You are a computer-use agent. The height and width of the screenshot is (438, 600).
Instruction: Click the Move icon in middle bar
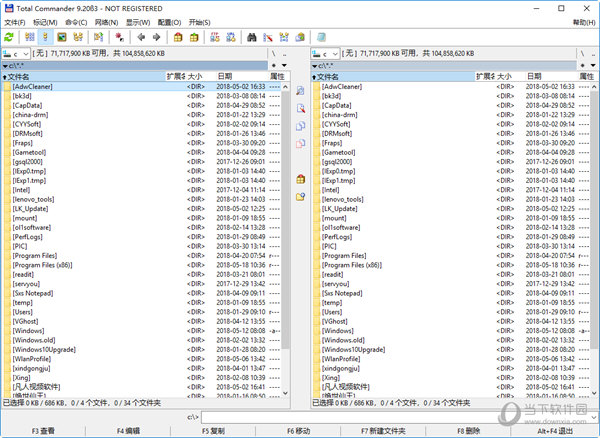(300, 143)
